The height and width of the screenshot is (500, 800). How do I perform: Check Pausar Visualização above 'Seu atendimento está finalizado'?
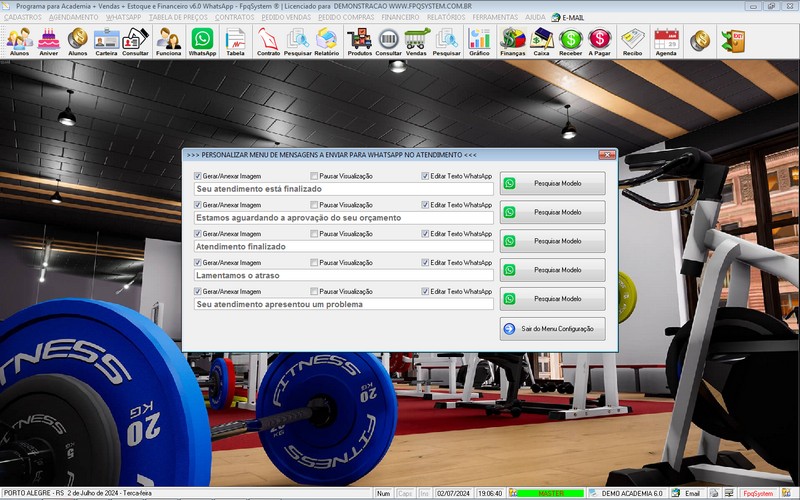pos(314,176)
